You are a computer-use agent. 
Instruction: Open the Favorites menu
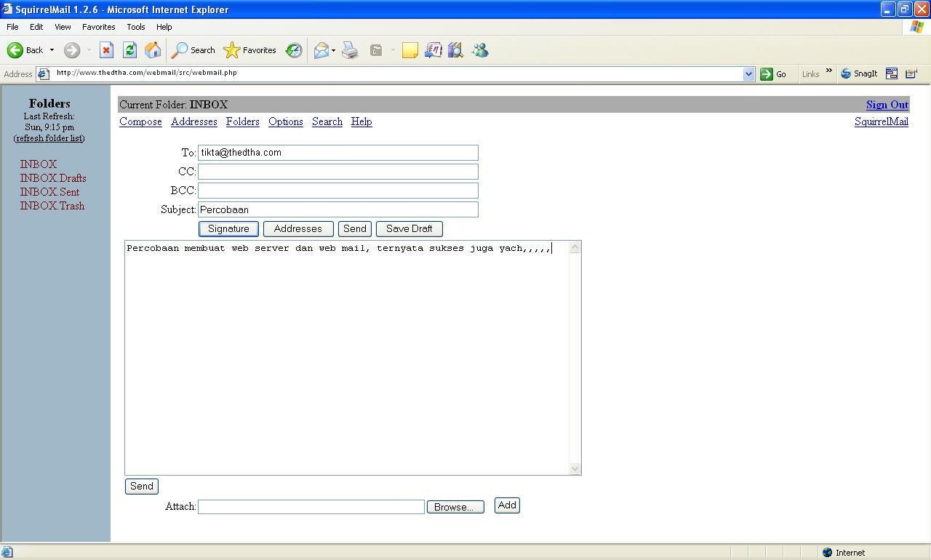(x=98, y=27)
